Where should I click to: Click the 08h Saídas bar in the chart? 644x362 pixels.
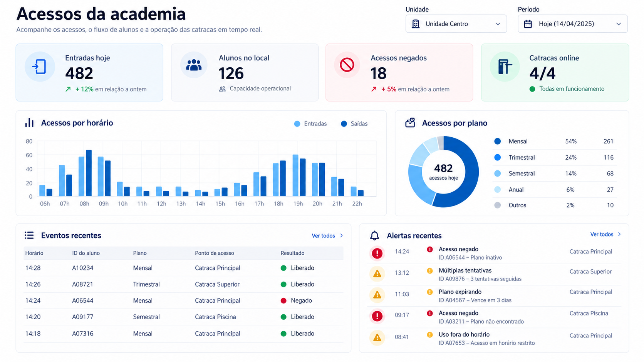(89, 173)
